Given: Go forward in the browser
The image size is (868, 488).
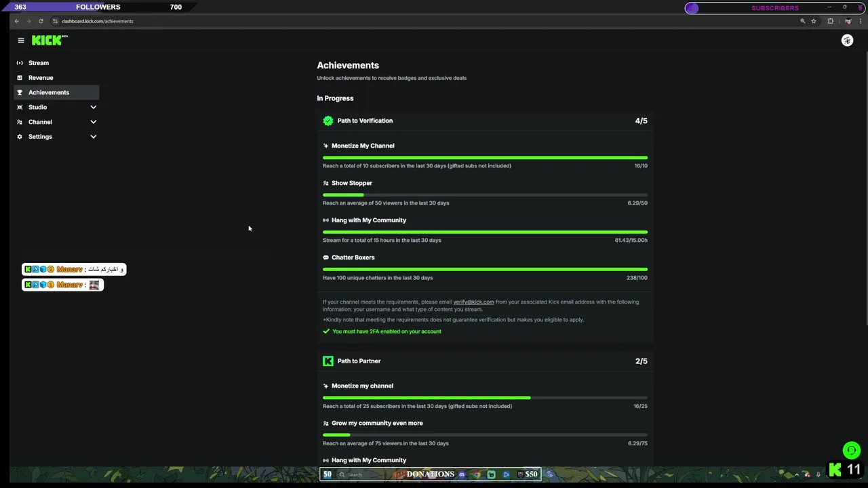Looking at the screenshot, I should pyautogui.click(x=28, y=21).
